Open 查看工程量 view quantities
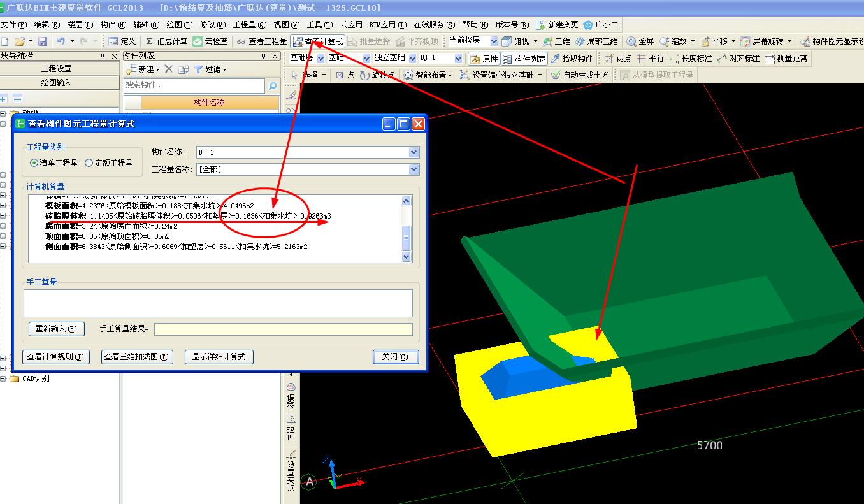 pyautogui.click(x=261, y=41)
